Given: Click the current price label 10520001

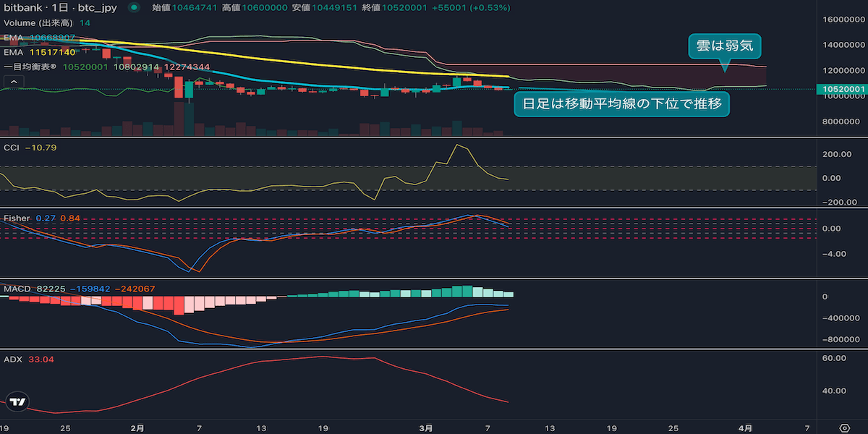Looking at the screenshot, I should coord(841,89).
